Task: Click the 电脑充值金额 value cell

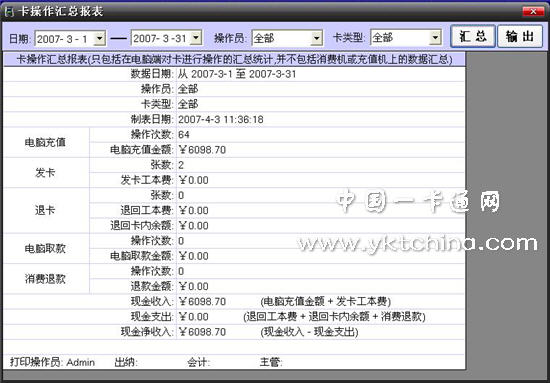Action: point(321,150)
